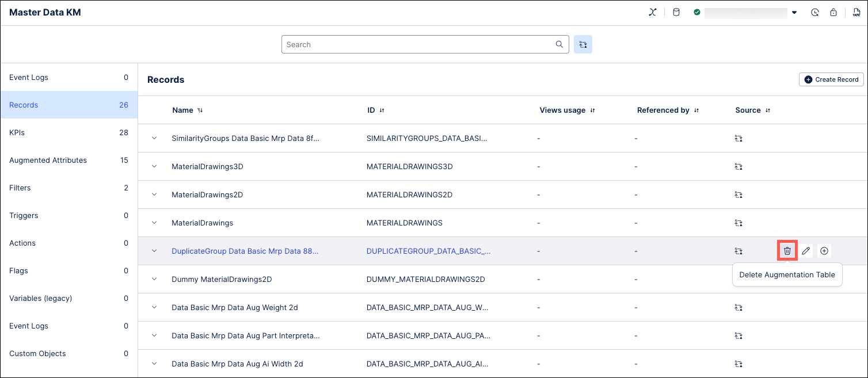
Task: Select Records in the sidebar
Action: tap(69, 105)
